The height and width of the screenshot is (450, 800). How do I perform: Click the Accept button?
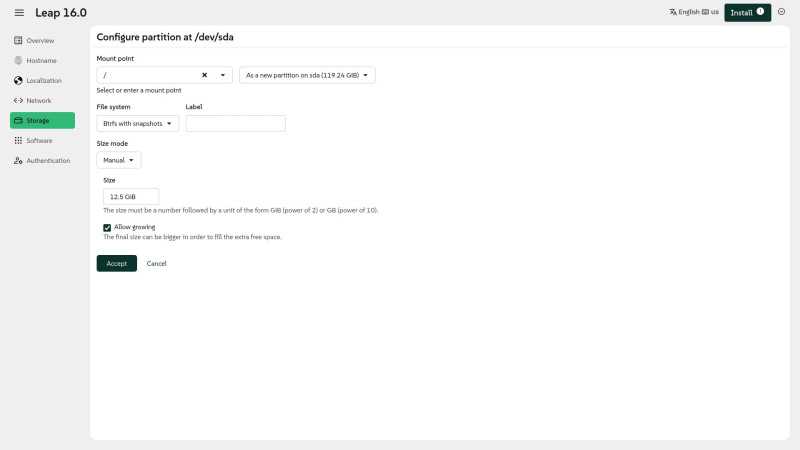[117, 263]
